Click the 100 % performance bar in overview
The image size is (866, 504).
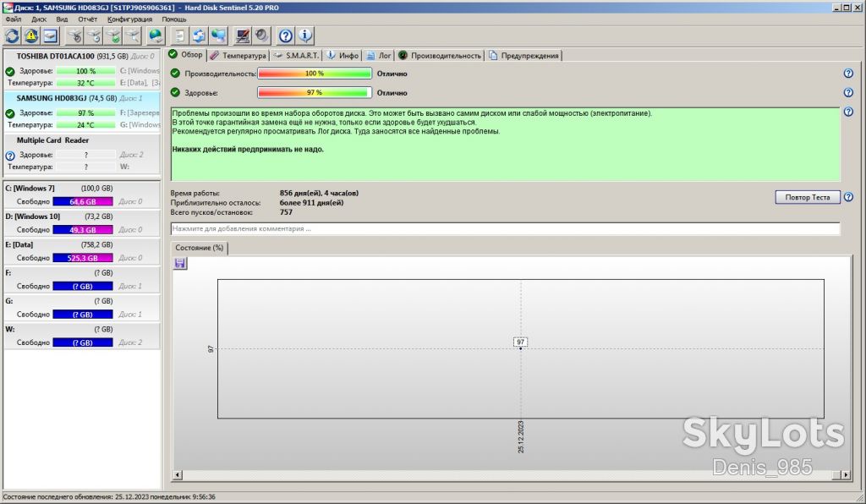(315, 74)
